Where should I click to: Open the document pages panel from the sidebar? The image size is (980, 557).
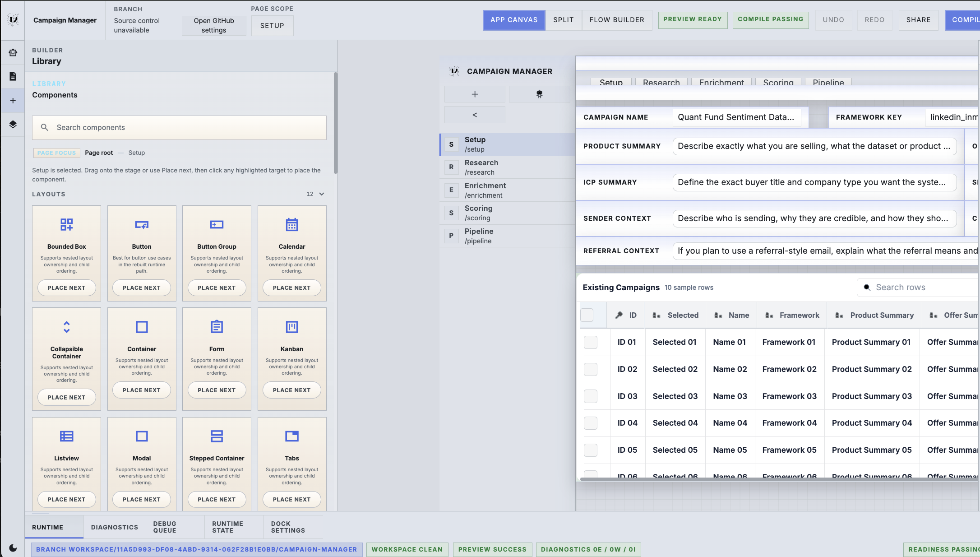[x=13, y=77]
